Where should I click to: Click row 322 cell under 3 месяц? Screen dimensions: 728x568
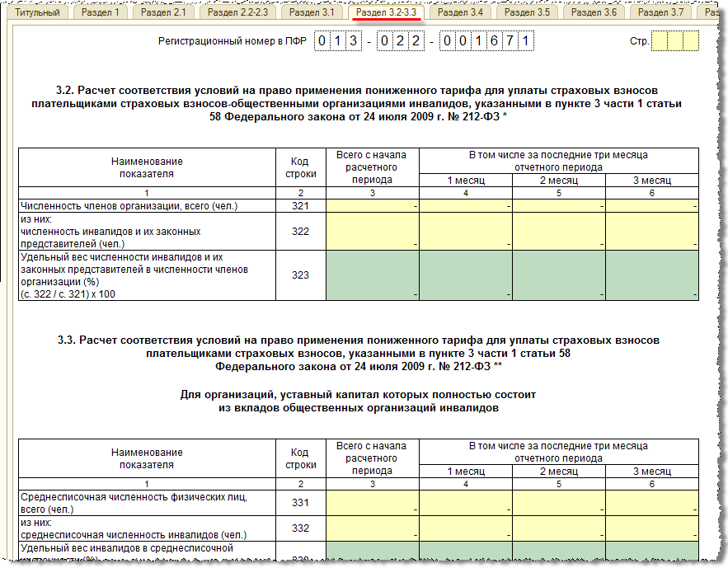pyautogui.click(x=652, y=232)
